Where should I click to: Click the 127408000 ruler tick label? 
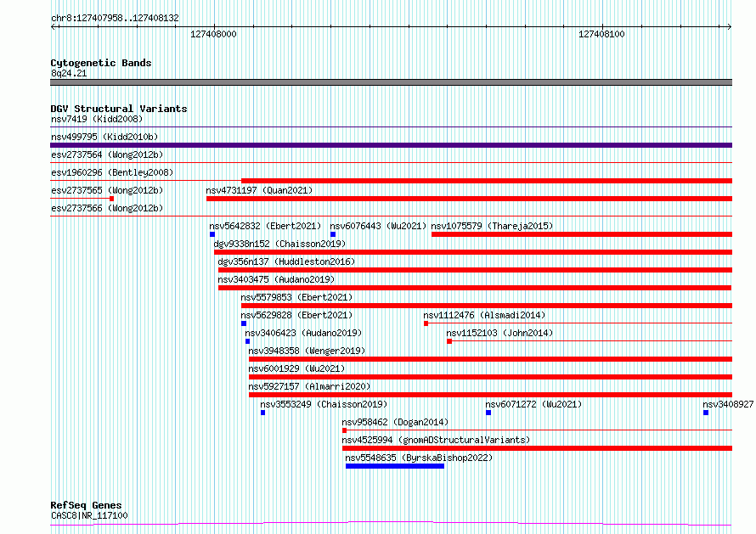(x=213, y=34)
